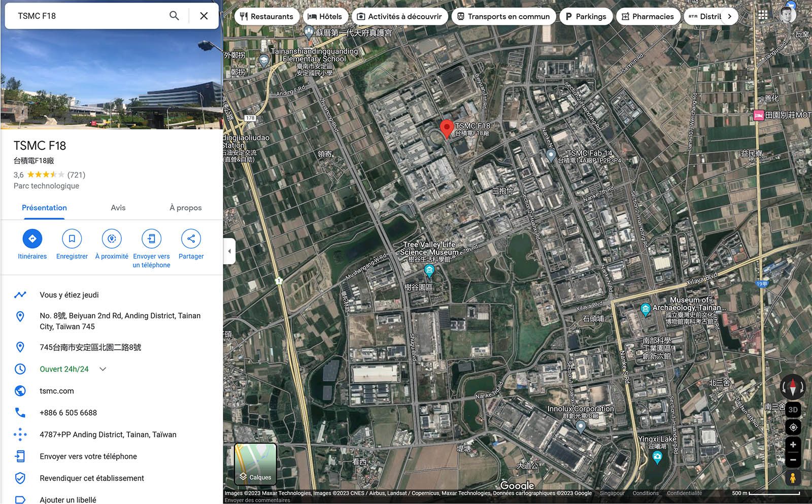Click the À proximité nearby icon
Screen dimensions: 812x504
pyautogui.click(x=112, y=239)
